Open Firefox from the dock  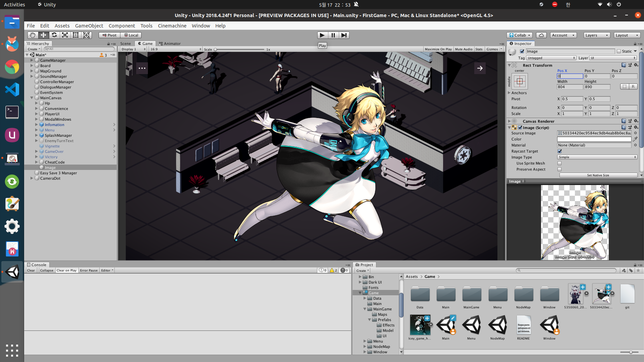(12, 44)
